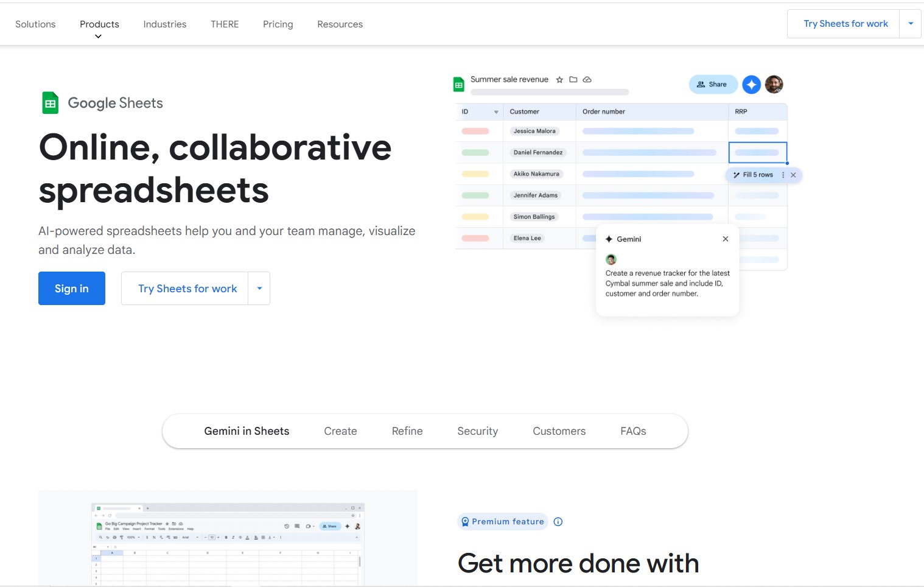This screenshot has height=587, width=924.
Task: Click the info icon next to Premium feature
Action: (558, 522)
